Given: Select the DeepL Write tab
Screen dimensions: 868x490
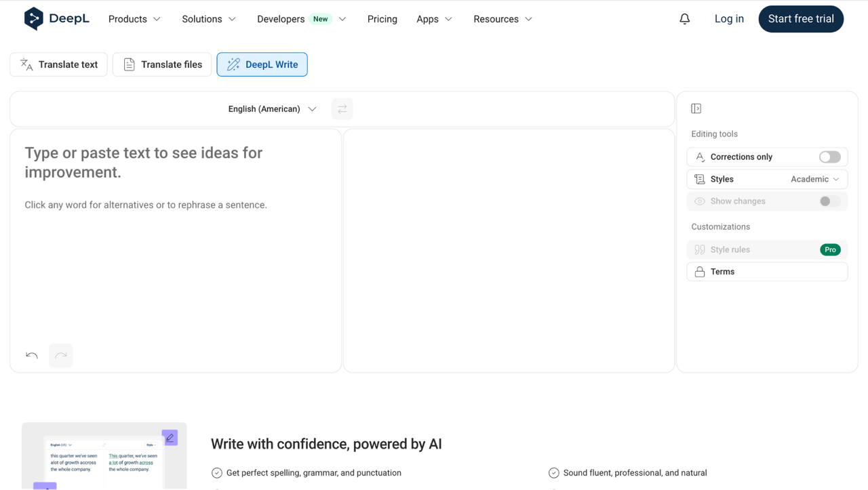Looking at the screenshot, I should point(262,64).
